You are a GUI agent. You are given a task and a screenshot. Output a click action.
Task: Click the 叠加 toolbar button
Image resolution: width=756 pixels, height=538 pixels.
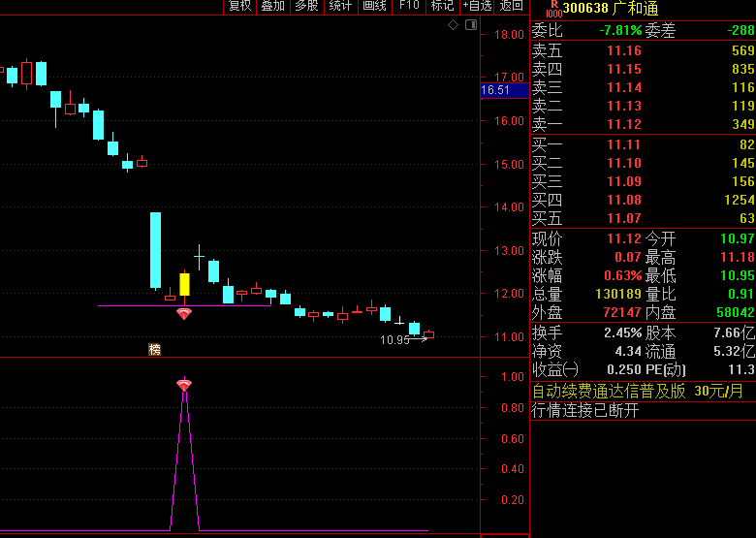(x=273, y=6)
